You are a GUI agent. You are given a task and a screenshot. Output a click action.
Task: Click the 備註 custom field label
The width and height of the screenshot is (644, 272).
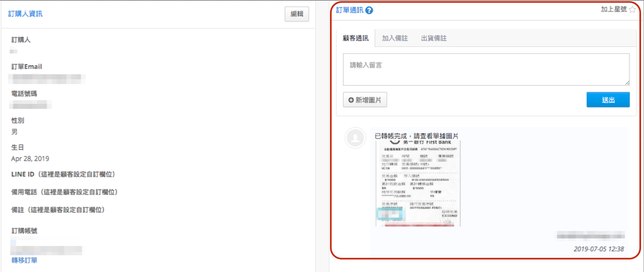pos(58,210)
